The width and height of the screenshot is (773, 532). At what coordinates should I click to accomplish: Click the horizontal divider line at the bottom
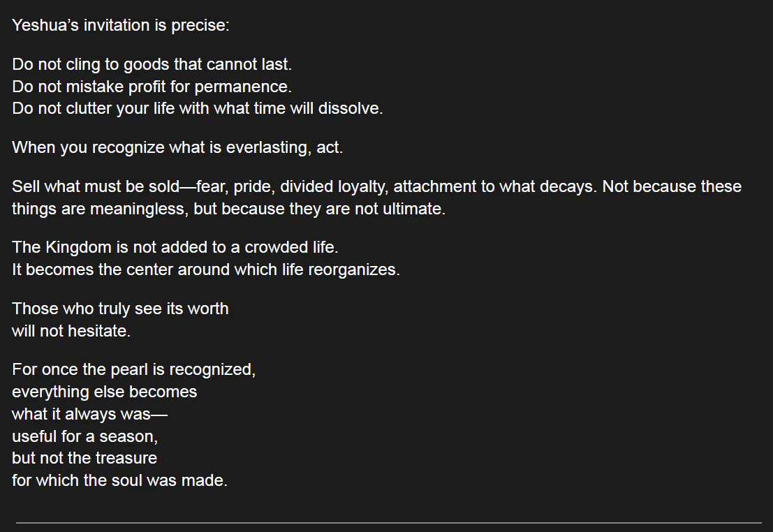(x=388, y=522)
